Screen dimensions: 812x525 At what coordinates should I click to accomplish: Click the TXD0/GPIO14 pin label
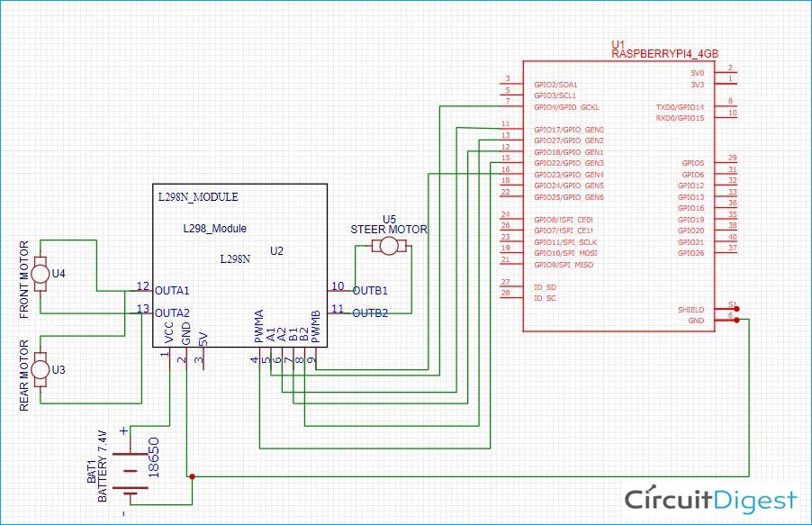(680, 107)
